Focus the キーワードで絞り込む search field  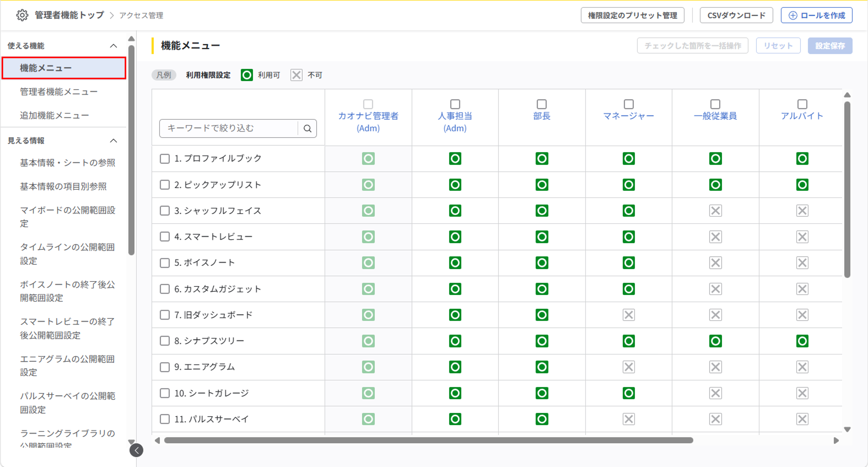point(229,128)
